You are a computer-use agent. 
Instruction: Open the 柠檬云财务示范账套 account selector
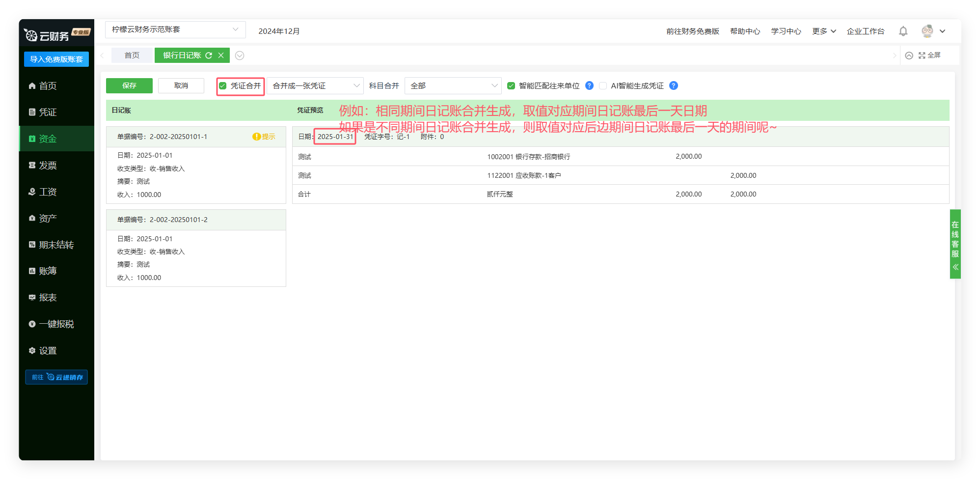pos(175,30)
